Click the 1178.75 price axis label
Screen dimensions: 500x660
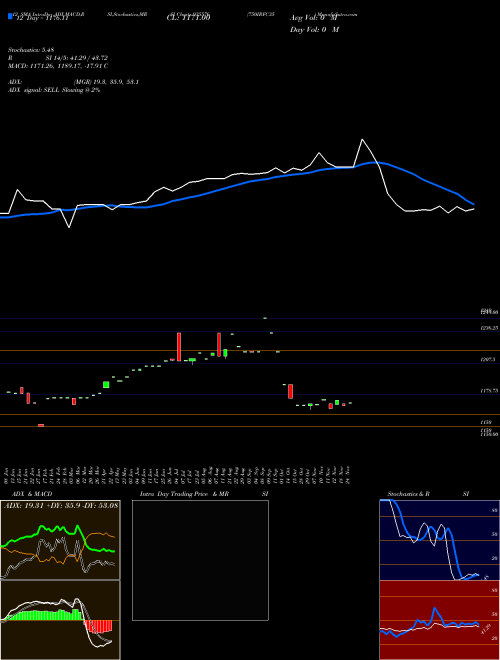(x=489, y=391)
